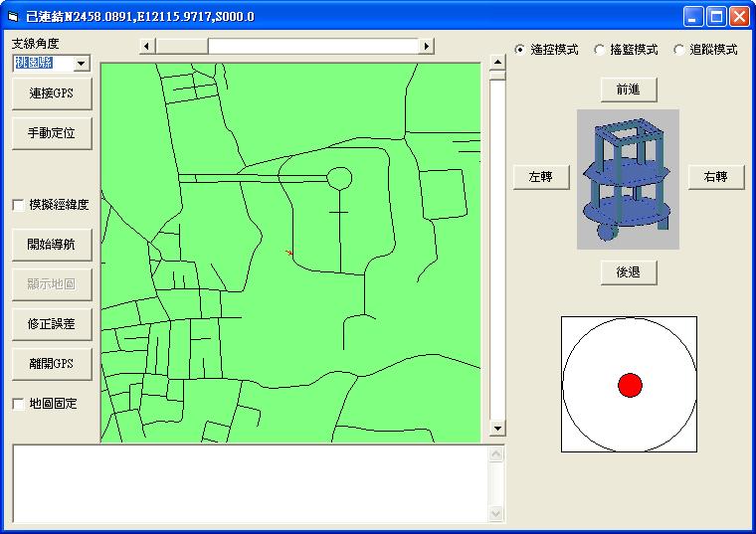Select the 搖籃模式 radio button
The image size is (756, 534).
click(x=599, y=50)
